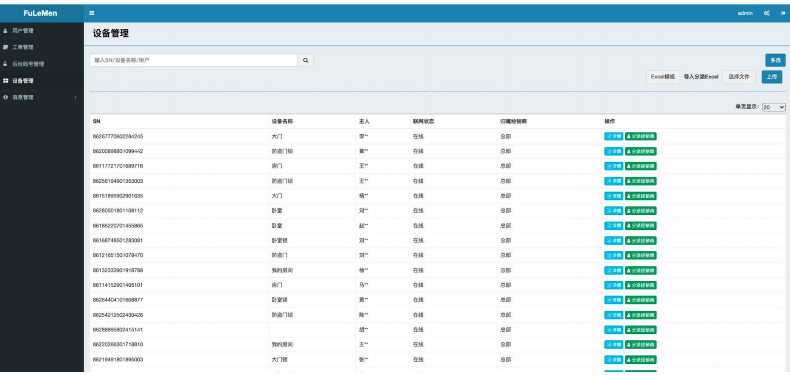This screenshot has height=375, width=790.
Task: Click the 设备管理 page heading
Action: click(111, 34)
